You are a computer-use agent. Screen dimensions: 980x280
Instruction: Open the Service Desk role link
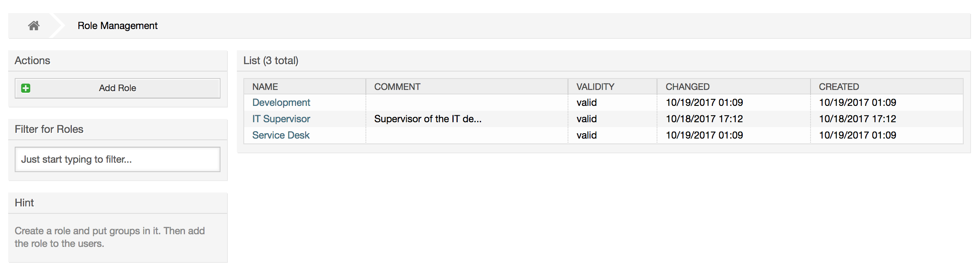[281, 135]
